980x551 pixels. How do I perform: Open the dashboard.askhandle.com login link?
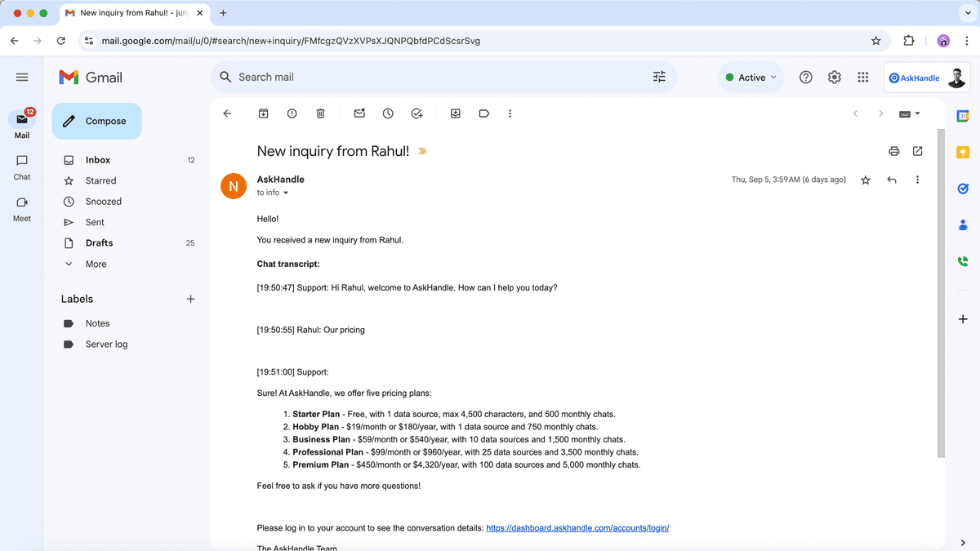(577, 528)
